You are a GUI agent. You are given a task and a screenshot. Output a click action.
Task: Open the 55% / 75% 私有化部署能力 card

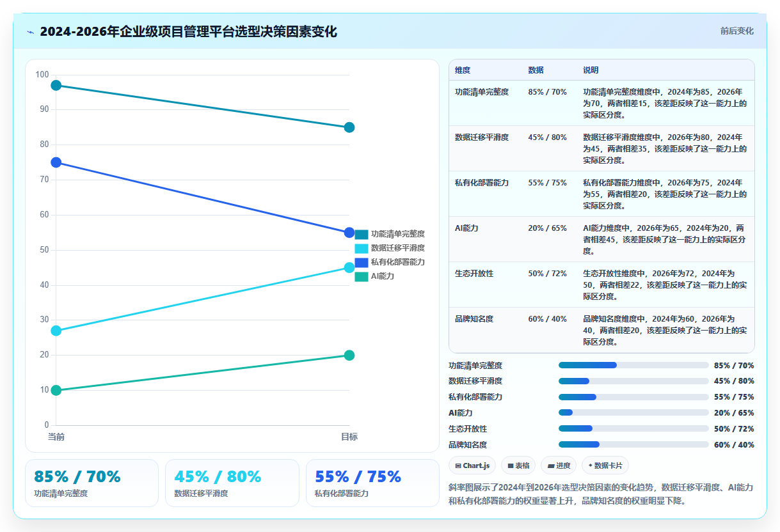click(x=372, y=483)
